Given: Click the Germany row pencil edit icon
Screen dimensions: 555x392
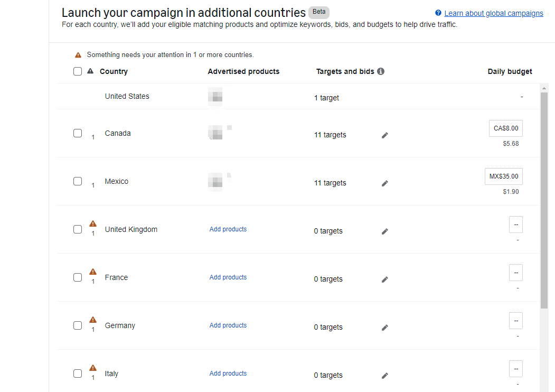Looking at the screenshot, I should click(x=385, y=328).
